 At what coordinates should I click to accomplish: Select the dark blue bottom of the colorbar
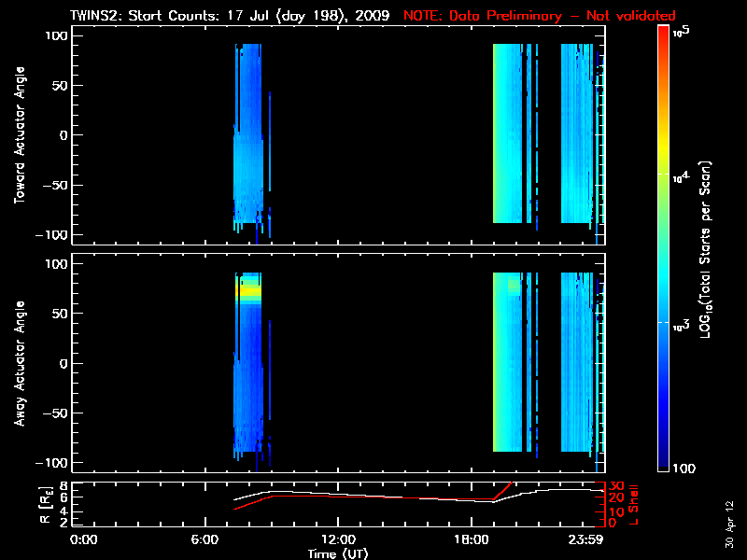coord(664,462)
